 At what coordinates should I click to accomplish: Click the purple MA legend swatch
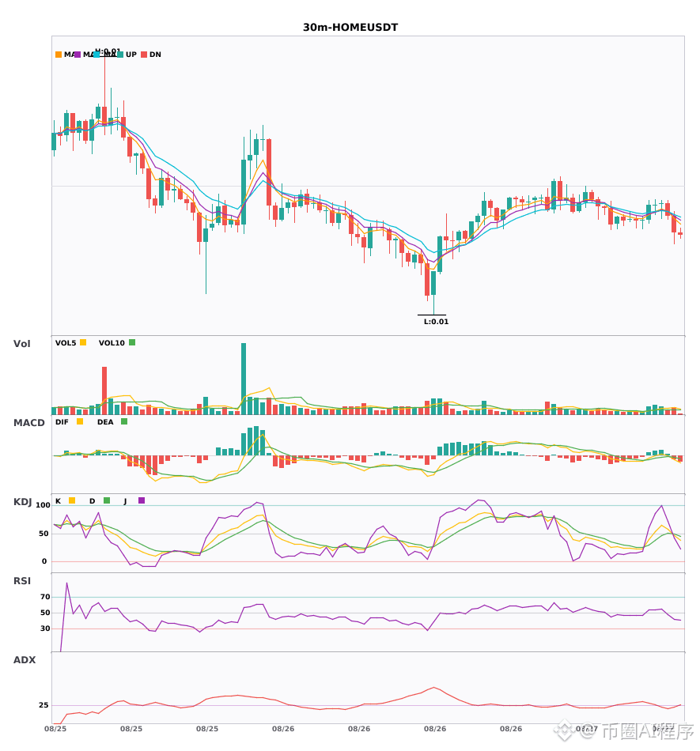coord(78,55)
